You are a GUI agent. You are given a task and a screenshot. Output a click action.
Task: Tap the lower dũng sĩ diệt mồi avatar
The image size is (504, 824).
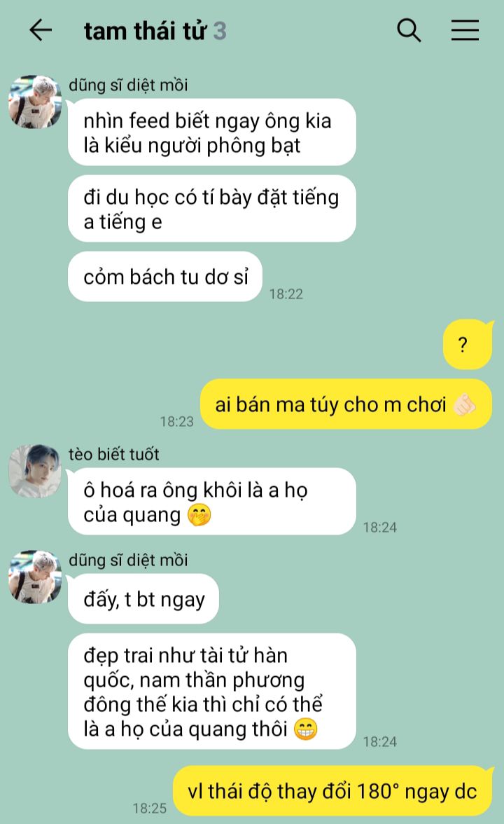[x=35, y=577]
